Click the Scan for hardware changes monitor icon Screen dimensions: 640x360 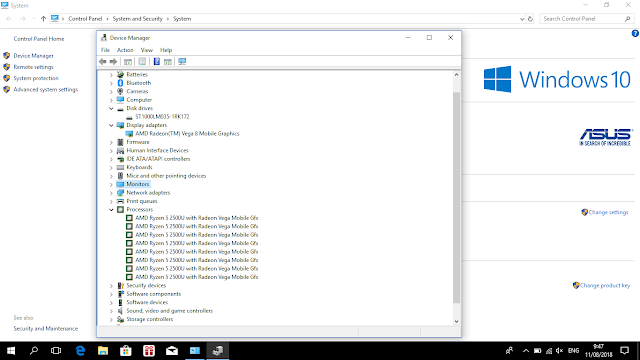[x=182, y=62]
